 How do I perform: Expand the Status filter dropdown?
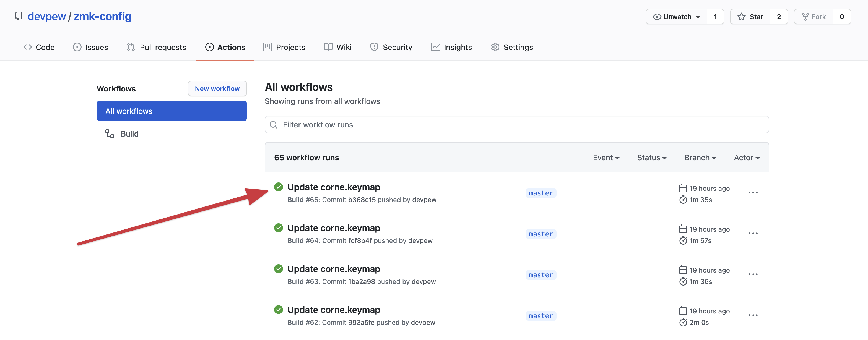tap(651, 158)
